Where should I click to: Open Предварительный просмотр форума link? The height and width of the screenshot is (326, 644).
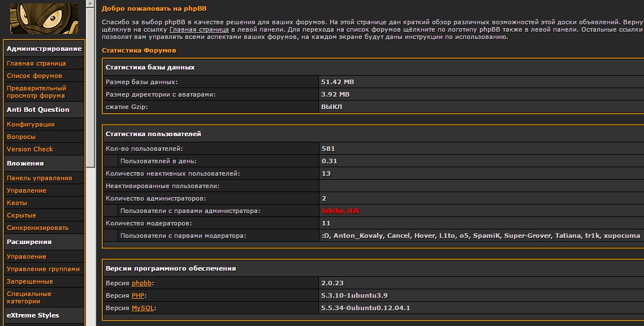[36, 92]
